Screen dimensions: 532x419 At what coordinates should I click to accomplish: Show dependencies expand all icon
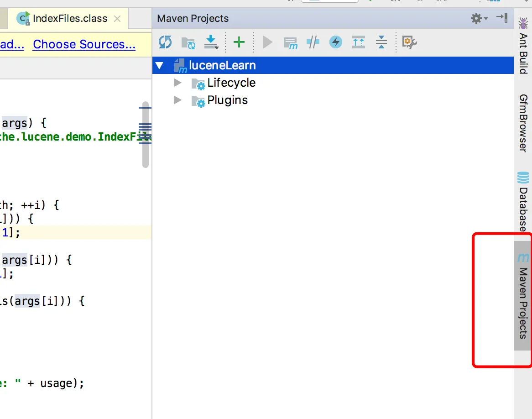pos(359,42)
